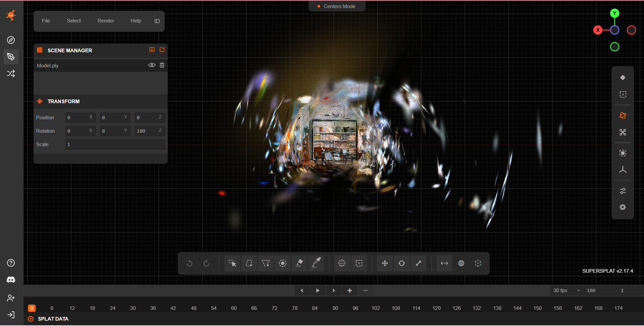Select the brush selection tool
644x326 pixels.
283,264
